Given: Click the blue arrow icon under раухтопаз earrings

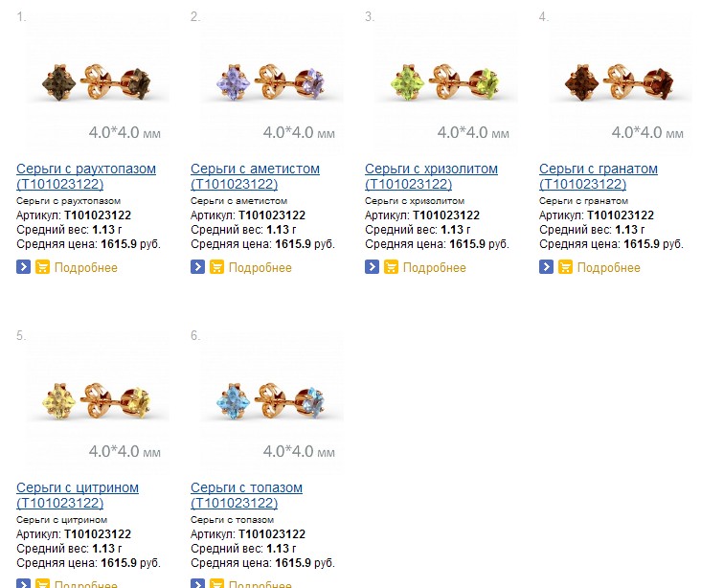Looking at the screenshot, I should 23,267.
